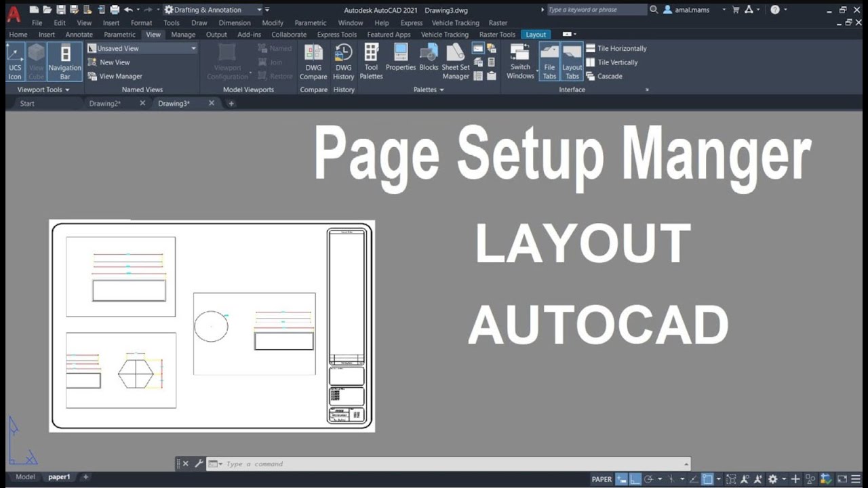
Task: Click the Undo arrow
Action: (x=128, y=10)
